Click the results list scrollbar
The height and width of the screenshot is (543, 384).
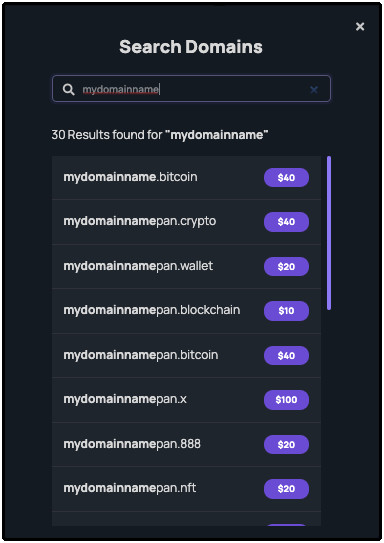point(329,233)
